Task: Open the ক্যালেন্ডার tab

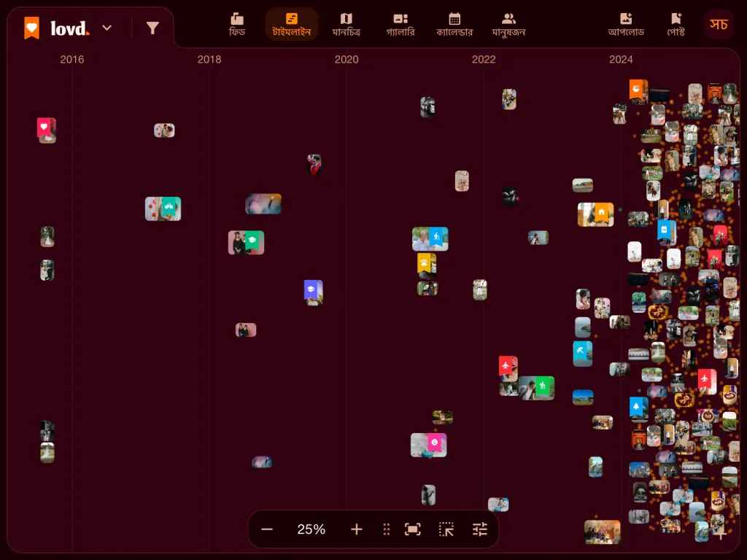Action: coord(454,25)
